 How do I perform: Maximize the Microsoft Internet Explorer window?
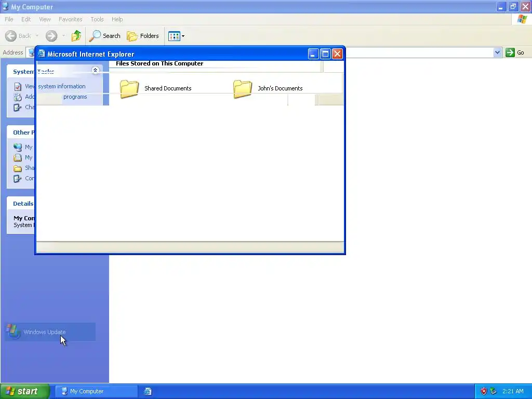pos(325,54)
